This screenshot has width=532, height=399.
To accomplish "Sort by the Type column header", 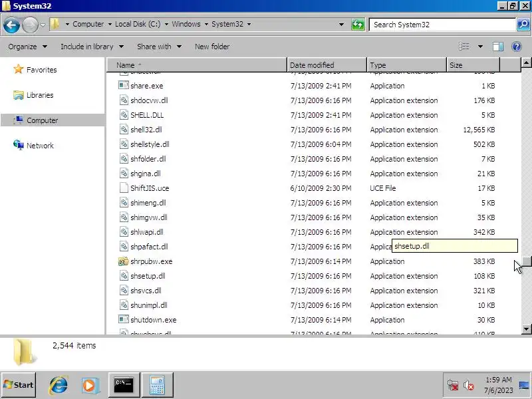I will point(406,65).
